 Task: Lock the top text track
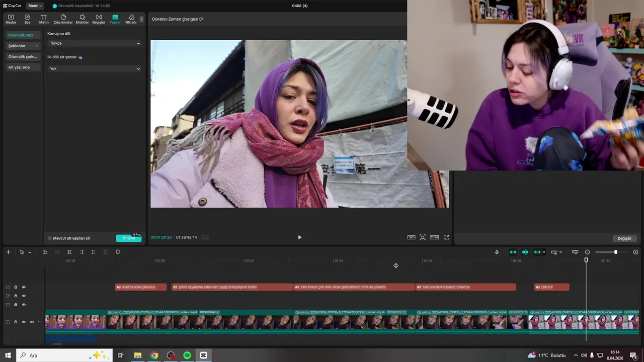pyautogui.click(x=16, y=287)
